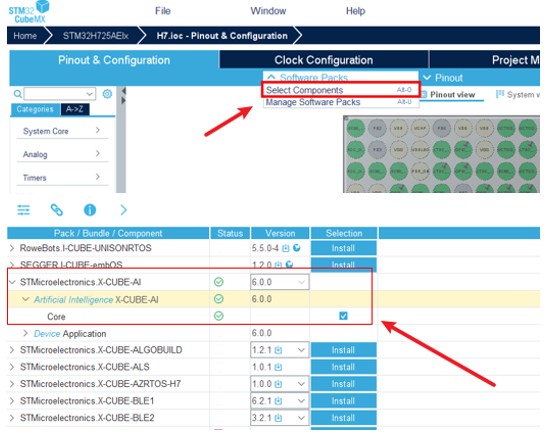This screenshot has width=547, height=439.
Task: Install the X-CUBE-BLE1 pack
Action: click(343, 401)
